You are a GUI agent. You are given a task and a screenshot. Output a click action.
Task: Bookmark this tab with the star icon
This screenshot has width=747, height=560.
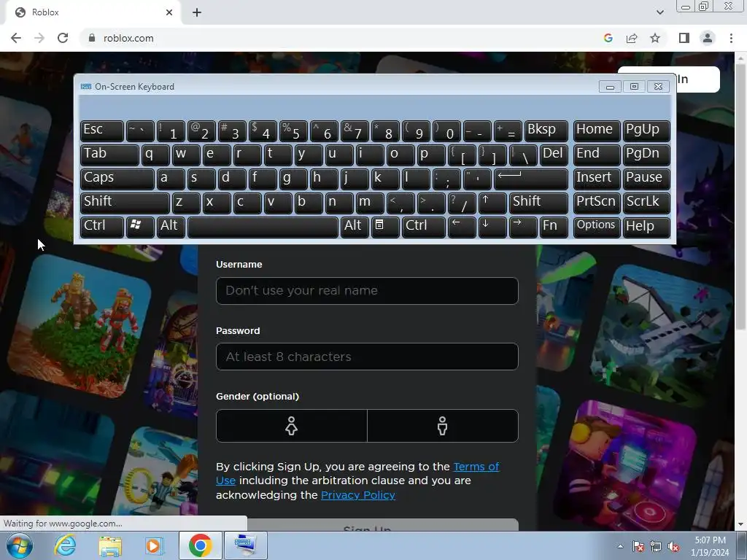click(x=655, y=38)
